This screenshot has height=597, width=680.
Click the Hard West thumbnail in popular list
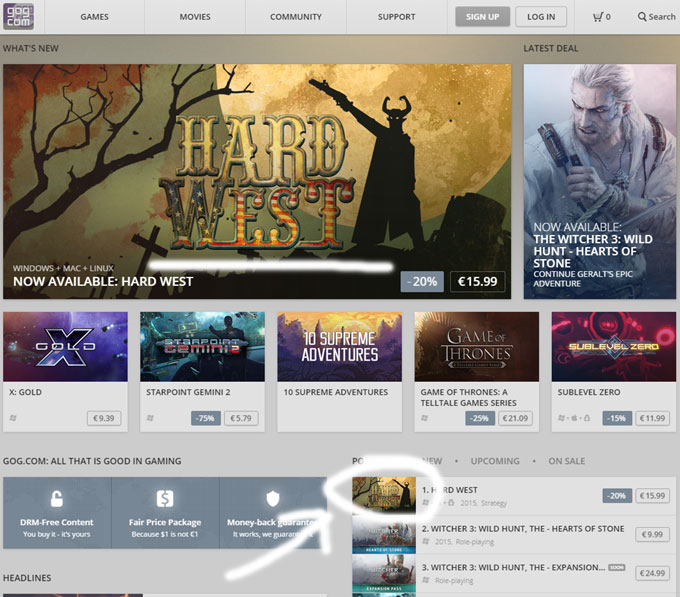(x=384, y=496)
